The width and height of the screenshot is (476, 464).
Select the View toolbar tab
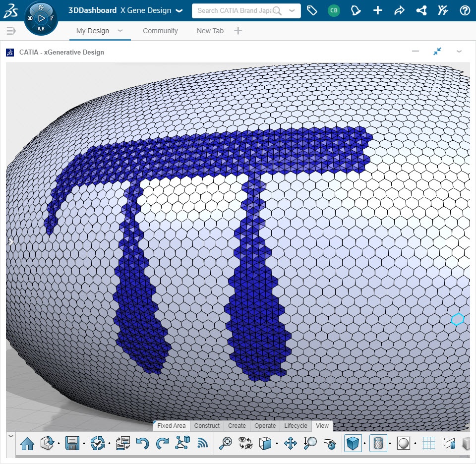click(322, 426)
